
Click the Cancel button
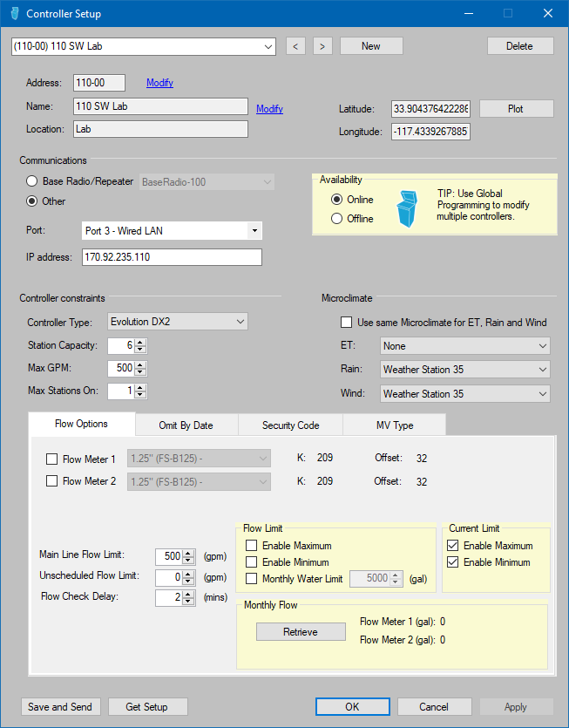coord(435,707)
